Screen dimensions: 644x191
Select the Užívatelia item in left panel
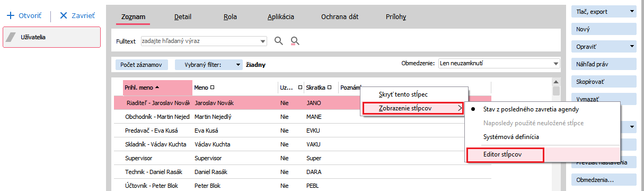(52, 37)
